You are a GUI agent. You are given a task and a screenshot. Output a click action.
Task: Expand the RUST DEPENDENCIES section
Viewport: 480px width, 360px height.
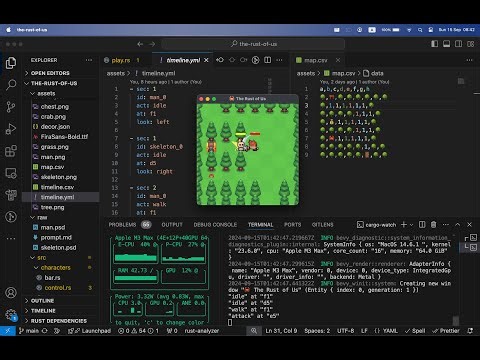coord(60,321)
